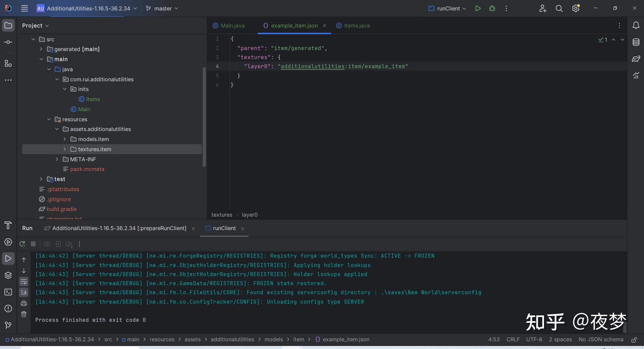Click No JSON schema status widget

point(601,340)
